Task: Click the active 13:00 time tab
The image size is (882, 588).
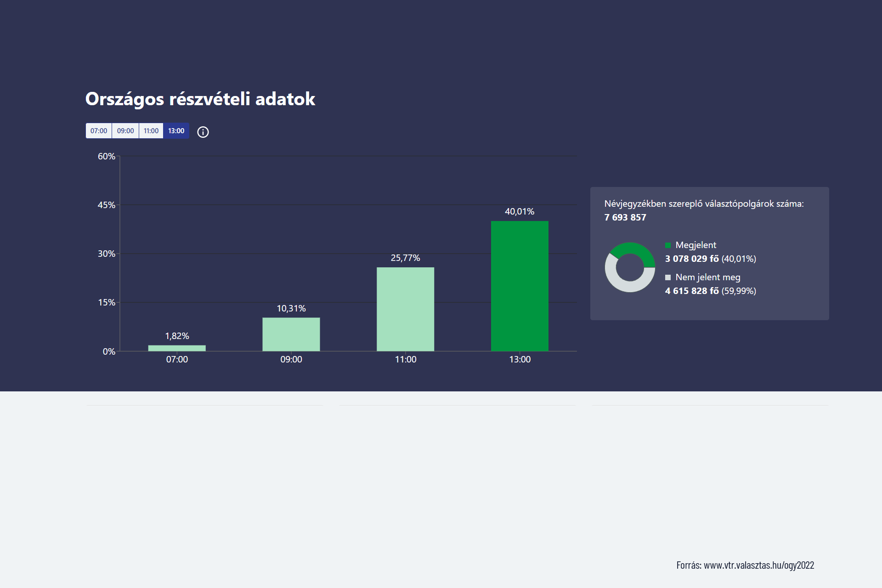Action: [176, 131]
